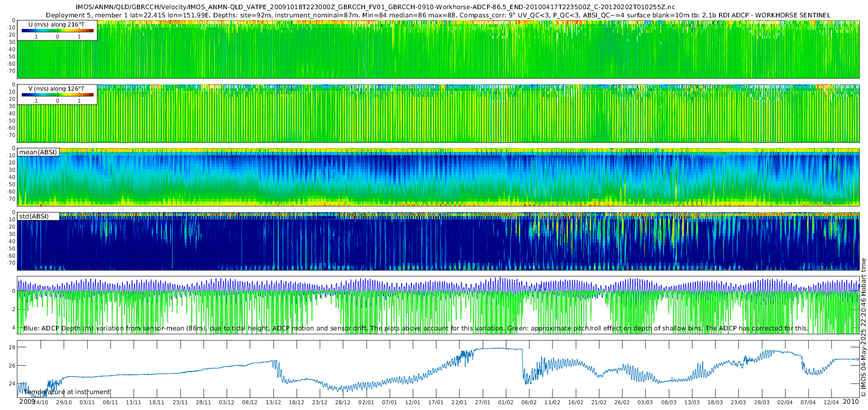Click the 'U (m/s) along 216°T' legend title
This screenshot has height=410, width=868.
(x=57, y=24)
